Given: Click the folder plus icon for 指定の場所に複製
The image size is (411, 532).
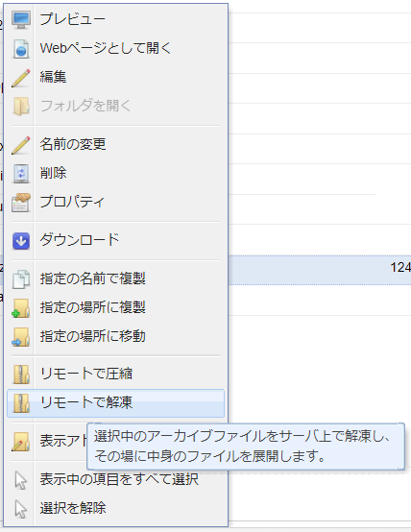Looking at the screenshot, I should (21, 307).
